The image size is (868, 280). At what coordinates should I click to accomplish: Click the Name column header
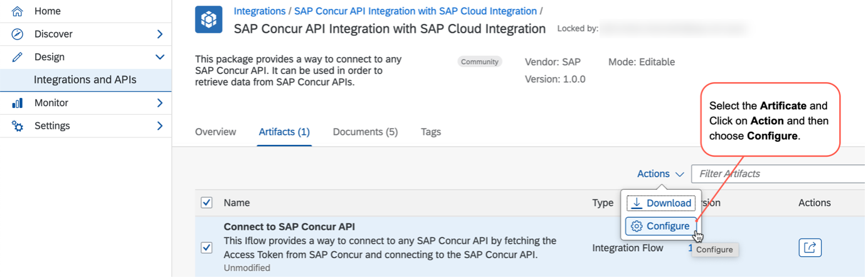pyautogui.click(x=236, y=203)
